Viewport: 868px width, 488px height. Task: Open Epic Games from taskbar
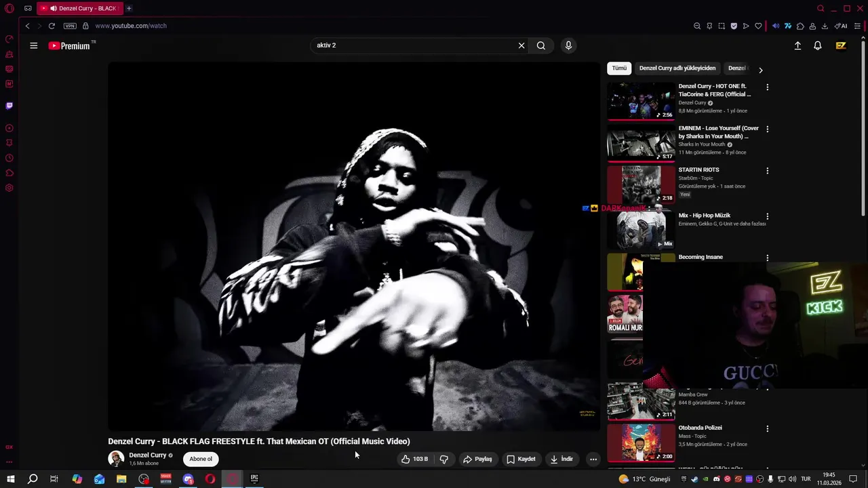pos(254,479)
